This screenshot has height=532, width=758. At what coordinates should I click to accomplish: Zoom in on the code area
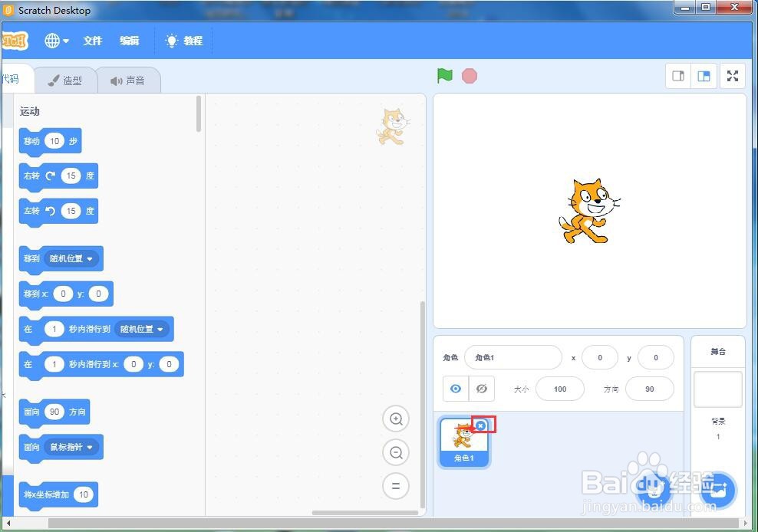click(396, 419)
